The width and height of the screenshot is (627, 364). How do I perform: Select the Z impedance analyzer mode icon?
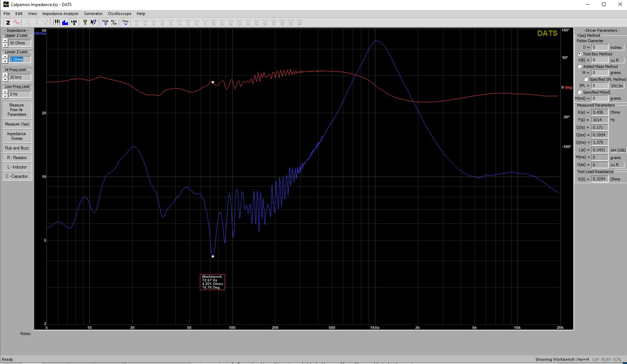point(8,22)
